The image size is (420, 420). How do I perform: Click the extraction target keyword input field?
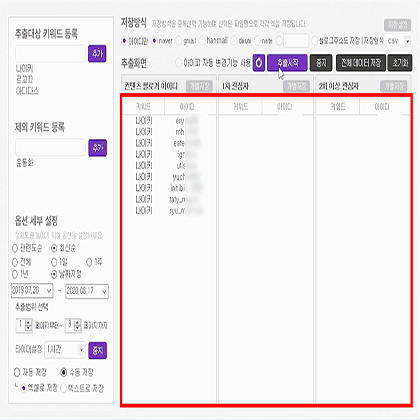tap(51, 54)
